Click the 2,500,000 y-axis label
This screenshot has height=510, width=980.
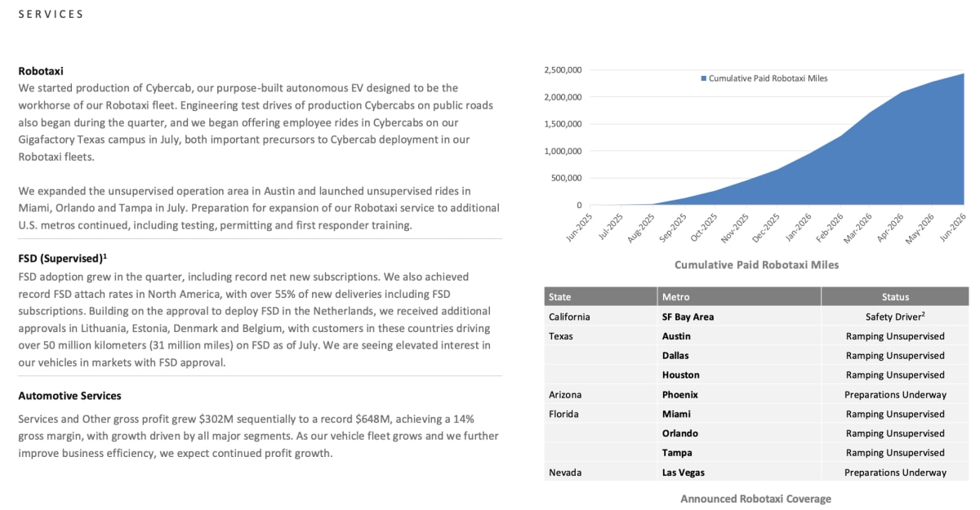[562, 70]
